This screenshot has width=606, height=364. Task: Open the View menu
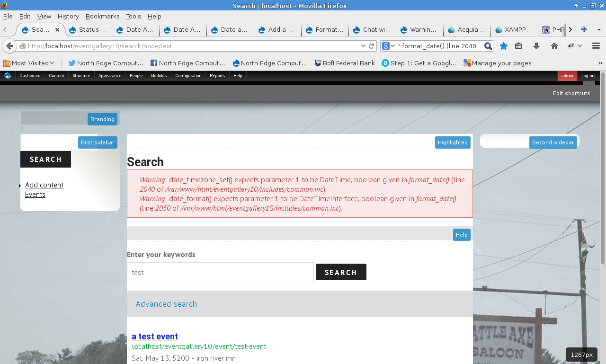[x=44, y=16]
